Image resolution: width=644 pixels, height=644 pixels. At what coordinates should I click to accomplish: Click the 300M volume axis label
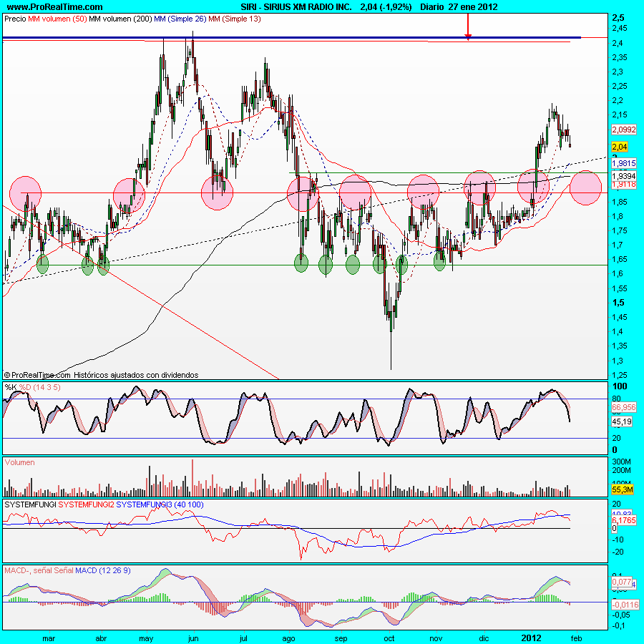pos(621,462)
